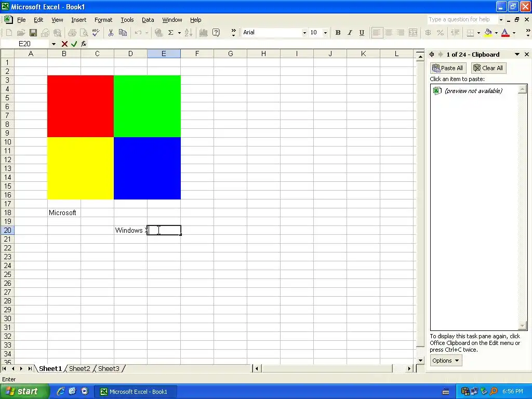This screenshot has width=532, height=399.
Task: Open the AutoSum dropdown arrow
Action: click(179, 33)
